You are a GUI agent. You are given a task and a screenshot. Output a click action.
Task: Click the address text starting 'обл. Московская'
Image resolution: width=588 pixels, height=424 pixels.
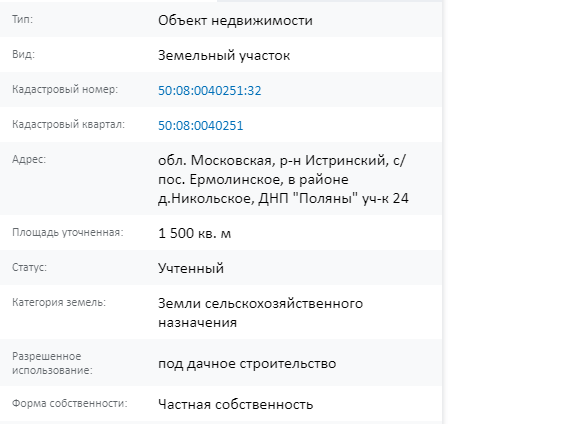tap(283, 179)
